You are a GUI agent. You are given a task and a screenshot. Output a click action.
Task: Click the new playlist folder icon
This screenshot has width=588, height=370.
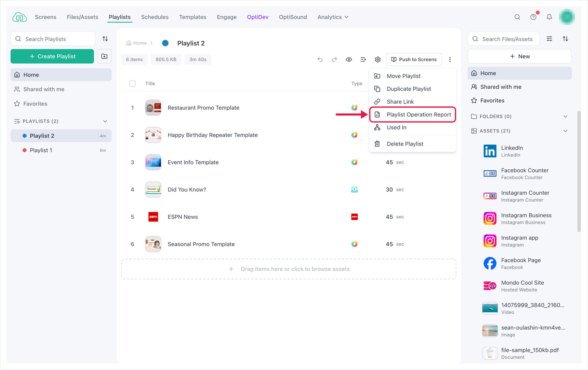[105, 56]
